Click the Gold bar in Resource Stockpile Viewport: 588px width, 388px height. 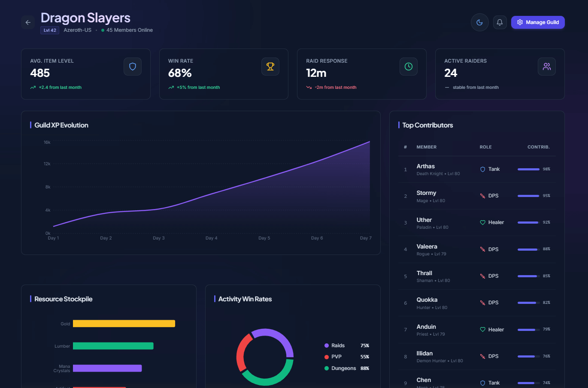pyautogui.click(x=124, y=323)
